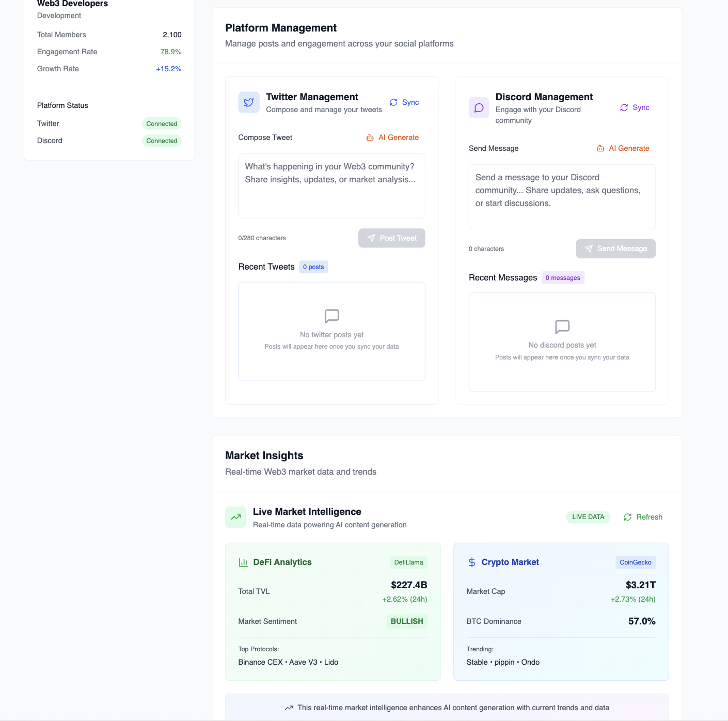Expand the Recent Tweets posts counter
The height and width of the screenshot is (721, 728).
tap(313, 267)
